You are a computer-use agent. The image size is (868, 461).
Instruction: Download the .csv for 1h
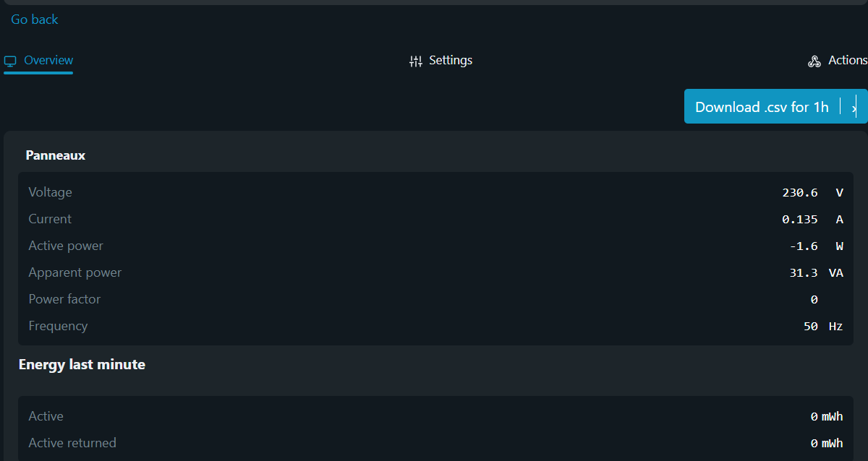pyautogui.click(x=762, y=107)
